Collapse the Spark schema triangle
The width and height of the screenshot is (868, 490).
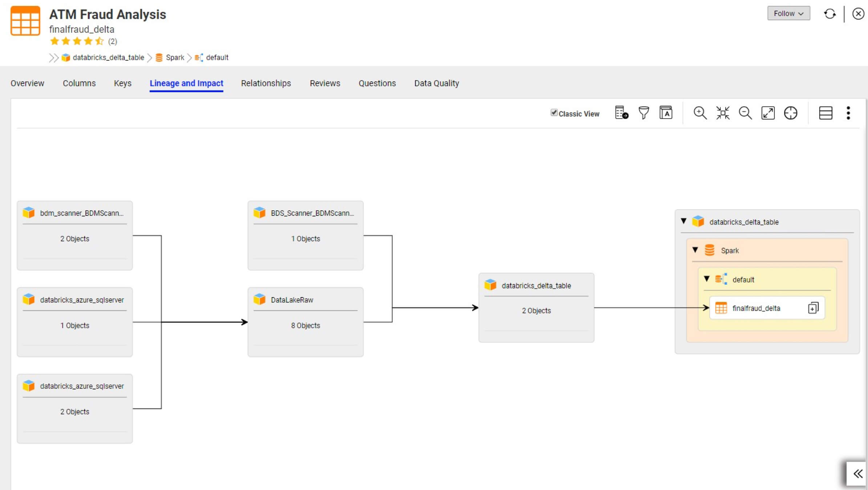[695, 250]
